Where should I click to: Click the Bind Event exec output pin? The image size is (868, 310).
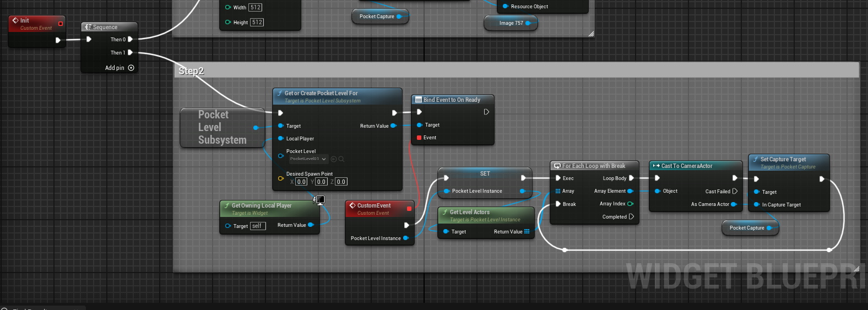486,112
